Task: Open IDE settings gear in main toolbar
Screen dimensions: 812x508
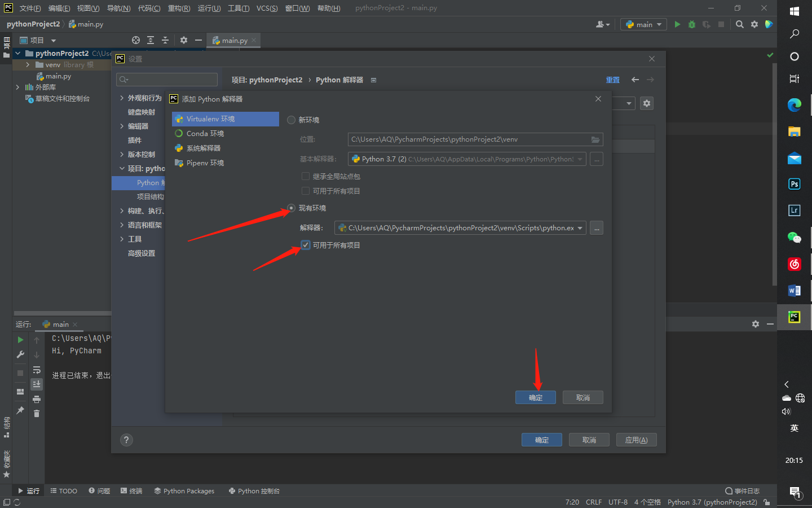Action: click(754, 24)
